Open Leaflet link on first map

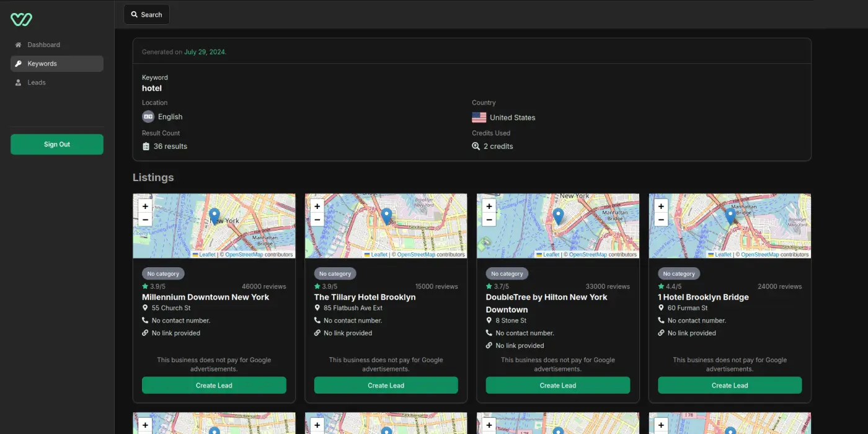click(x=207, y=255)
